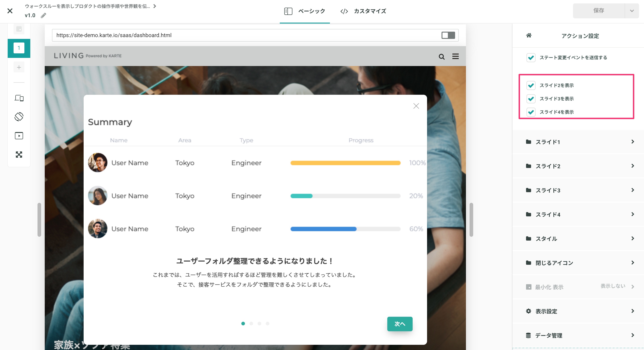Click the panel layout icon beside ベーシック

(288, 11)
